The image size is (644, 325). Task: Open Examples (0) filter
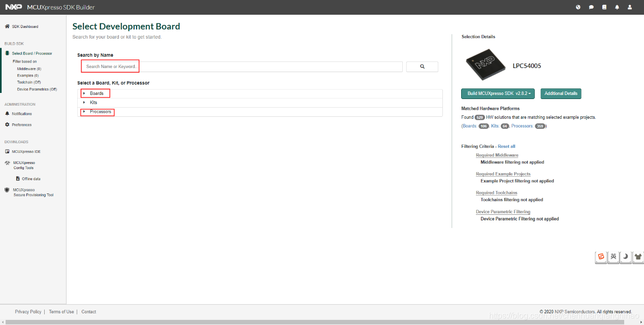point(28,75)
